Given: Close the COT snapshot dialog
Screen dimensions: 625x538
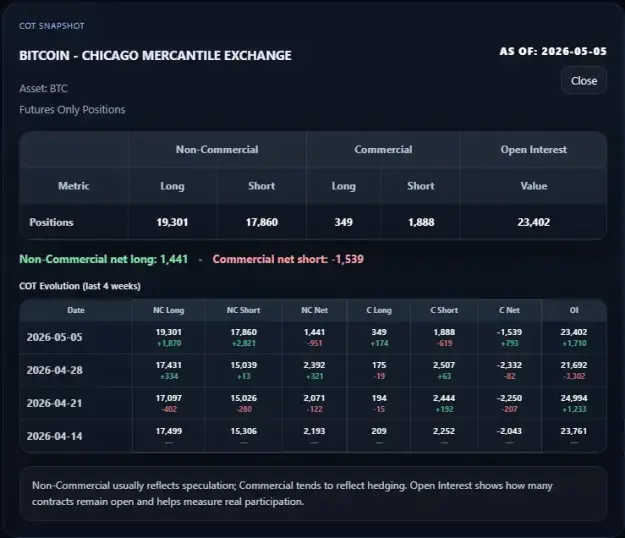Looking at the screenshot, I should (x=584, y=81).
